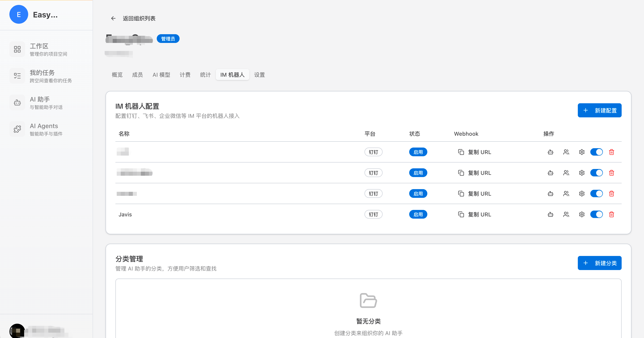Toggle the switch in the first robot row

tap(597, 152)
